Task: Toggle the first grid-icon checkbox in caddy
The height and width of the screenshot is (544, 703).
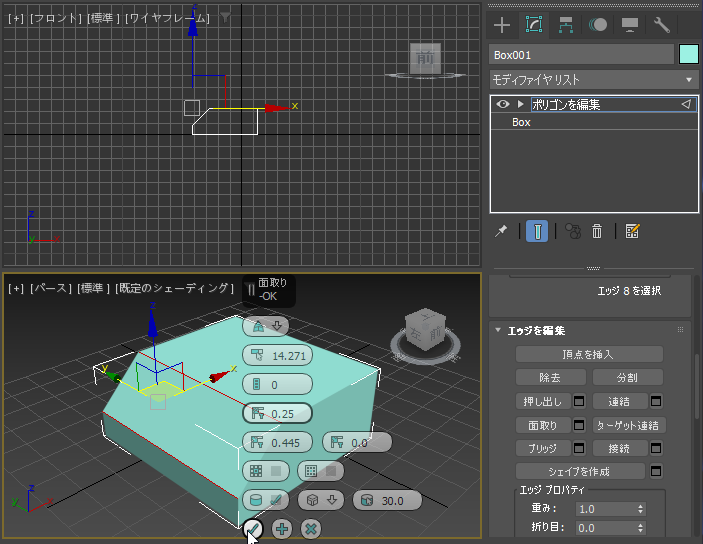Action: pyautogui.click(x=266, y=471)
